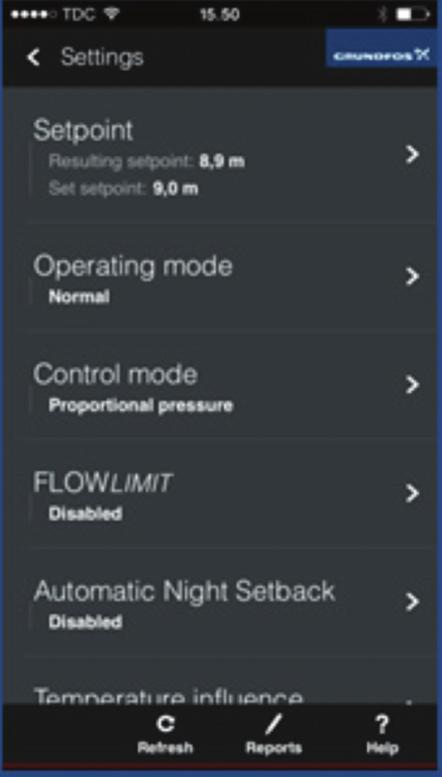This screenshot has height=777, width=442.
Task: Tap the Refresh label button
Action: click(165, 747)
